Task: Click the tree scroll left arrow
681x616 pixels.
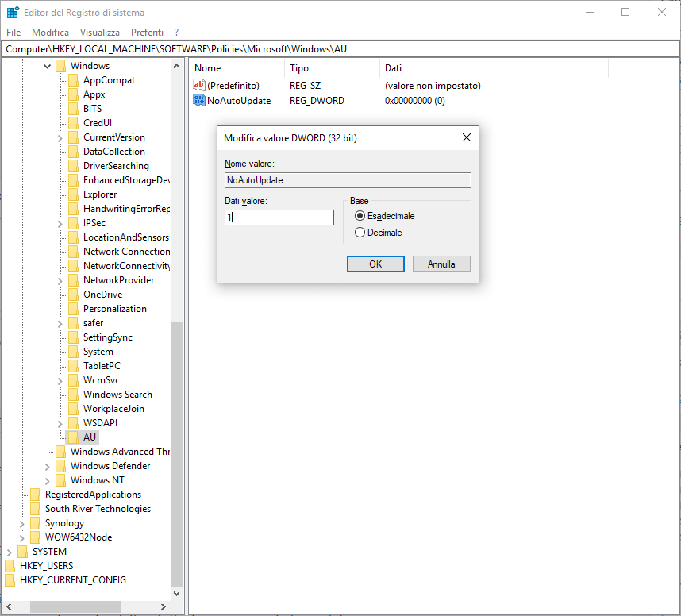Action: coord(9,606)
